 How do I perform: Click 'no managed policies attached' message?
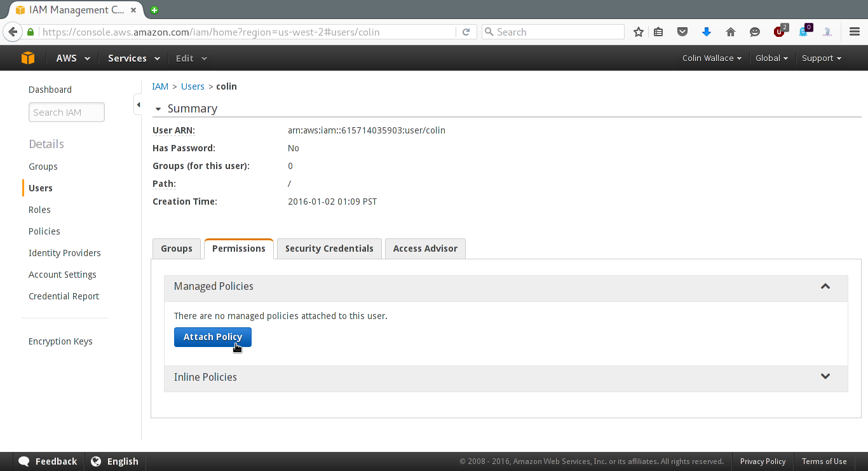pos(281,316)
